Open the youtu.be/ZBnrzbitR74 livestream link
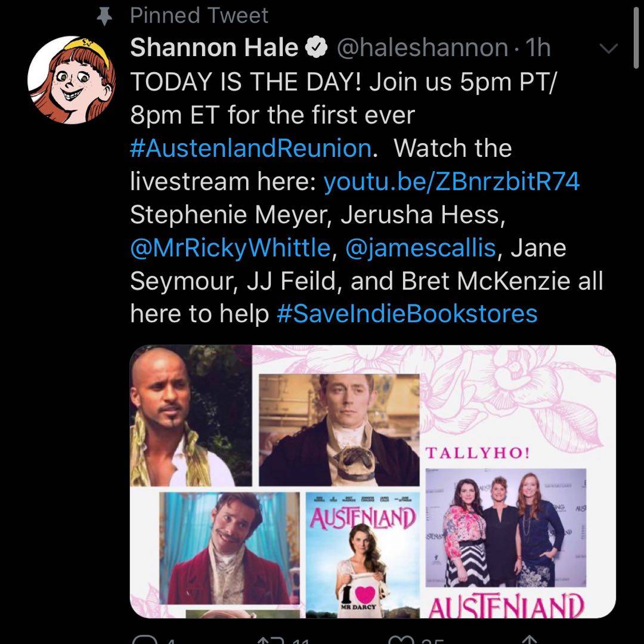Viewport: 644px width, 644px height. [451, 182]
